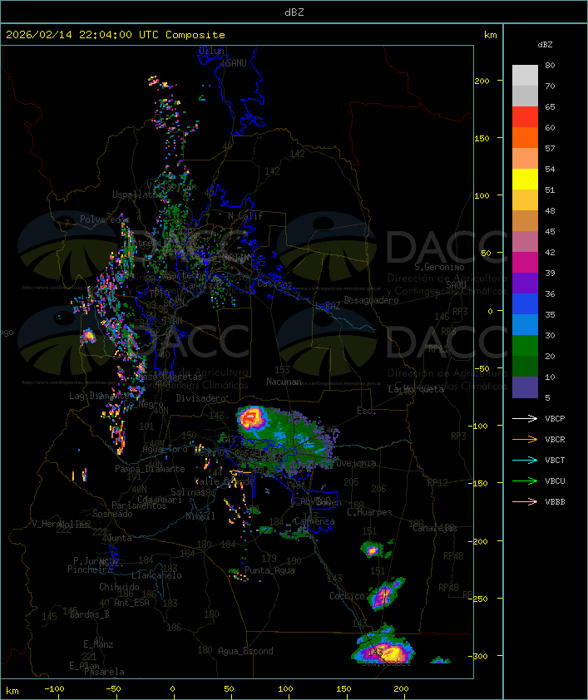Viewport: 588px width, 700px height.
Task: Pick the magenta legend band below 42
Action: coord(525,263)
